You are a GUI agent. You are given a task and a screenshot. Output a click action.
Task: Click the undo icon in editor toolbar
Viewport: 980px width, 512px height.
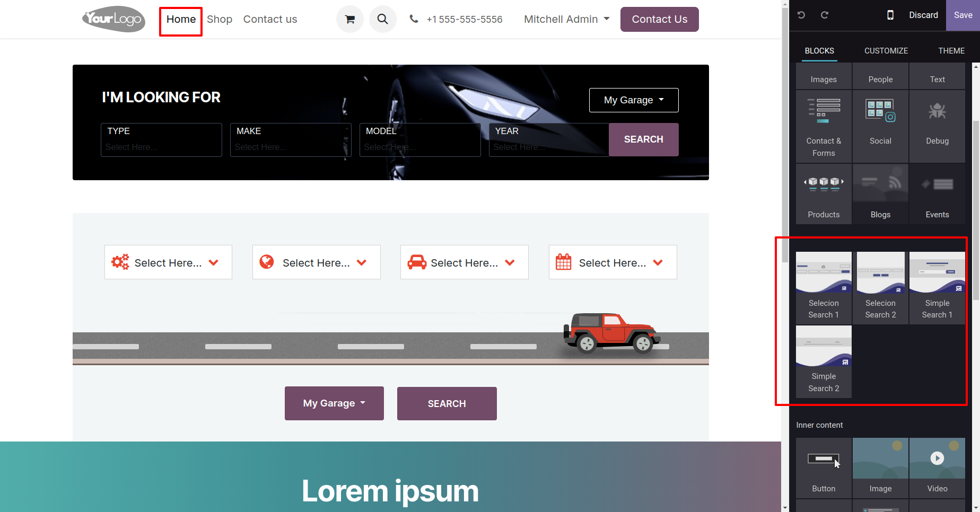tap(801, 15)
